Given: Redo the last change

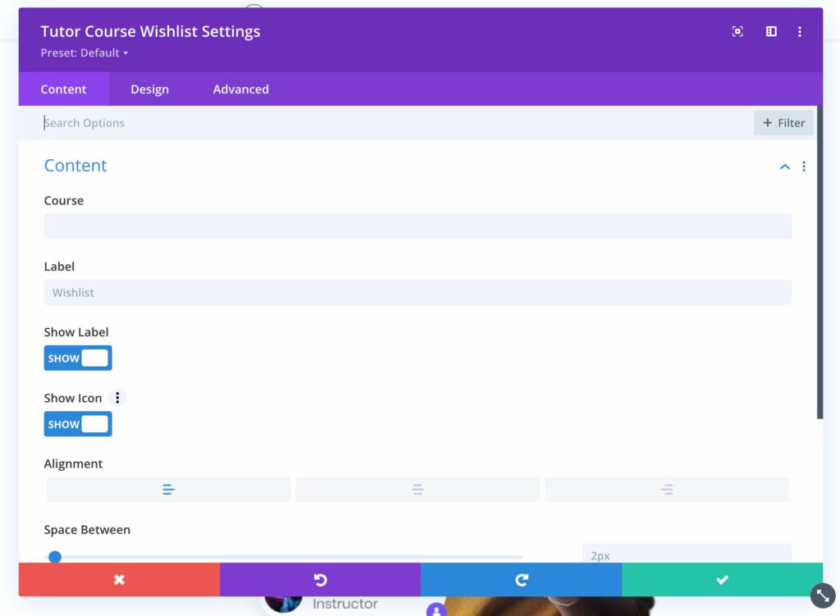Looking at the screenshot, I should click(x=521, y=580).
